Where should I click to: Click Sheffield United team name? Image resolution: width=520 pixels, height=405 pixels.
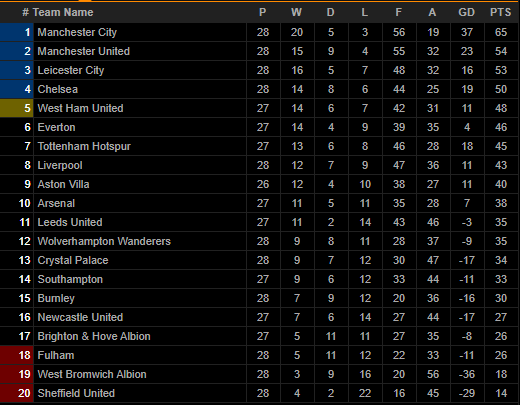point(76,393)
